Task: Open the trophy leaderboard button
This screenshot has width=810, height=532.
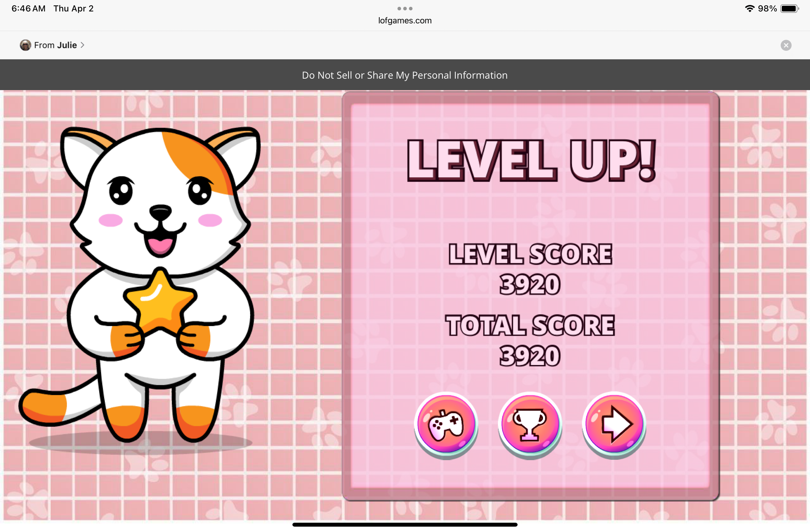Action: coord(530,424)
